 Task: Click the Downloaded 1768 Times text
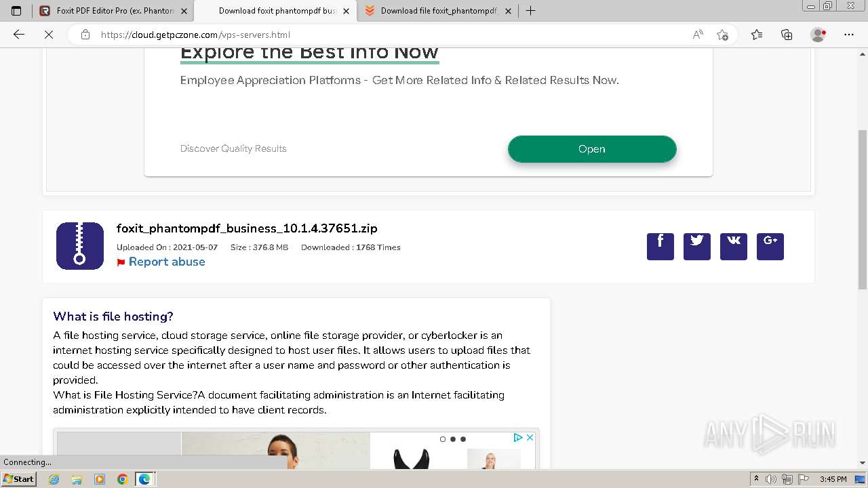351,247
